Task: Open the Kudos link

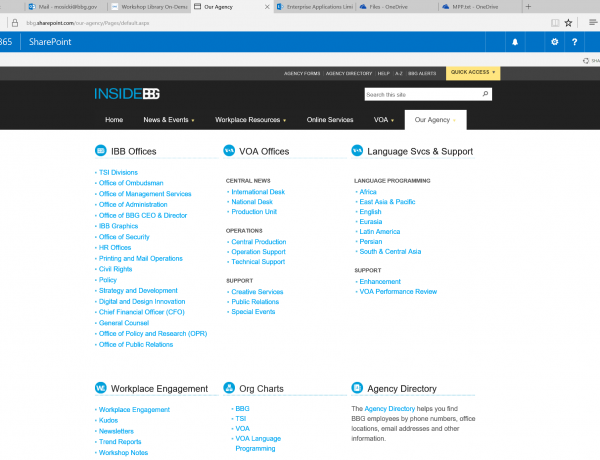Action: (x=108, y=420)
